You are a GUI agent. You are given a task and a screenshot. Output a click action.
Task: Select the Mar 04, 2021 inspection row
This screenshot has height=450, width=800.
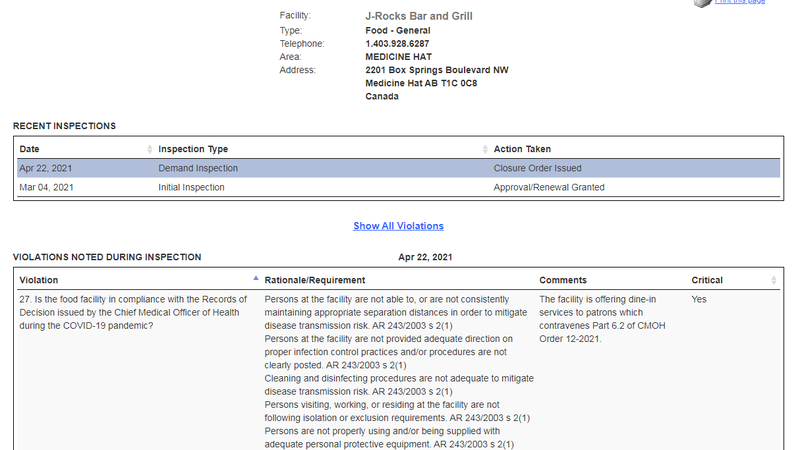coord(398,187)
